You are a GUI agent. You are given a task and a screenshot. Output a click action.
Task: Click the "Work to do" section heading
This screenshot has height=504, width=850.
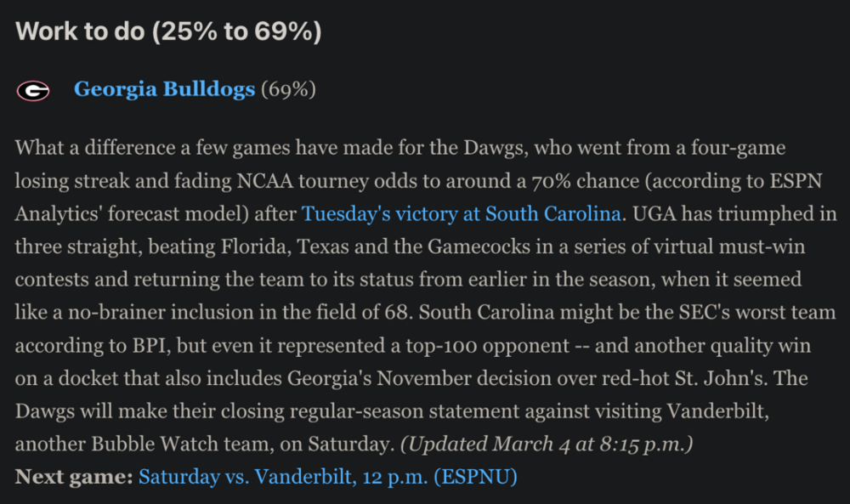tap(168, 31)
